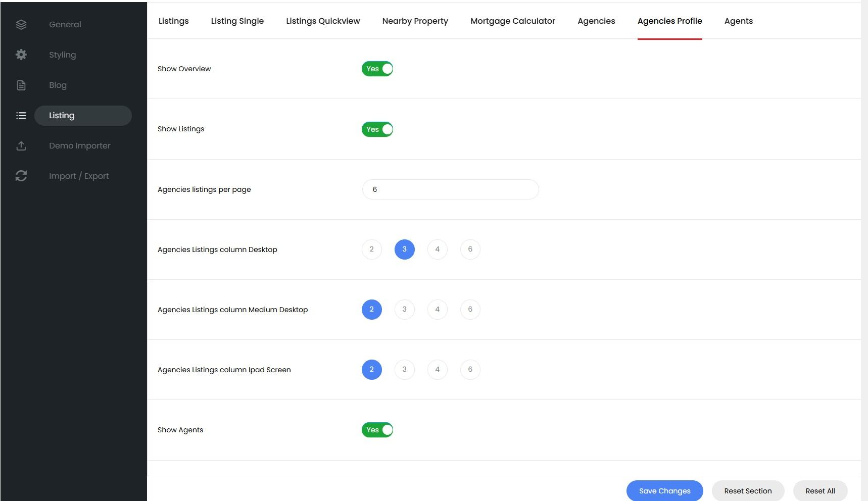Click the Styling gear icon
868x501 pixels.
[21, 55]
